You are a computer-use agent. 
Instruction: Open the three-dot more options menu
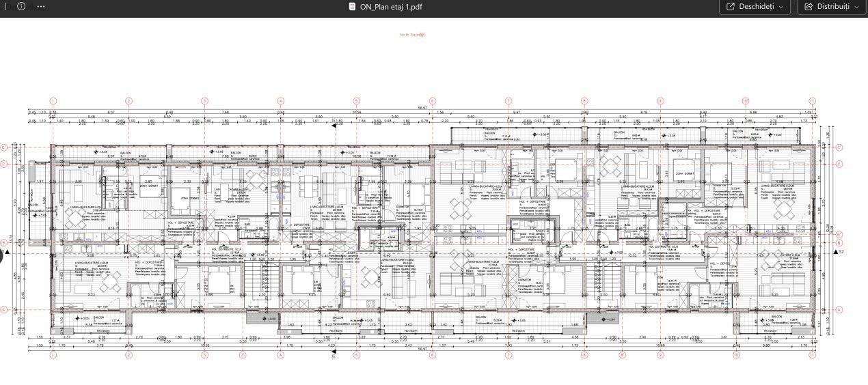coord(41,6)
